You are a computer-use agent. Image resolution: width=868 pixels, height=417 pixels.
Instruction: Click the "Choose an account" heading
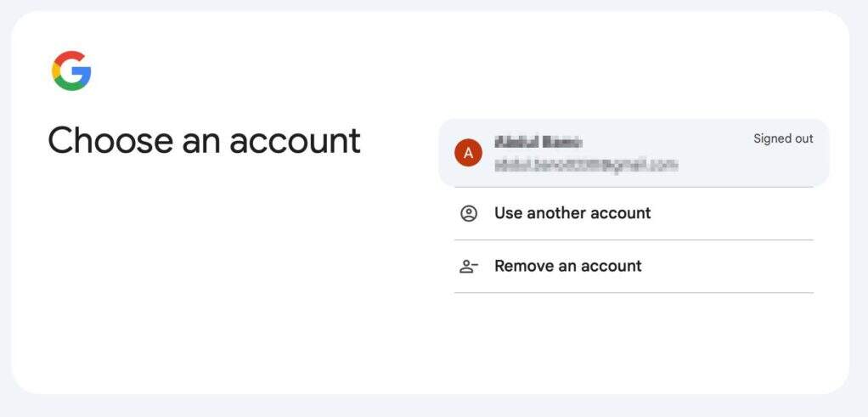tap(204, 140)
